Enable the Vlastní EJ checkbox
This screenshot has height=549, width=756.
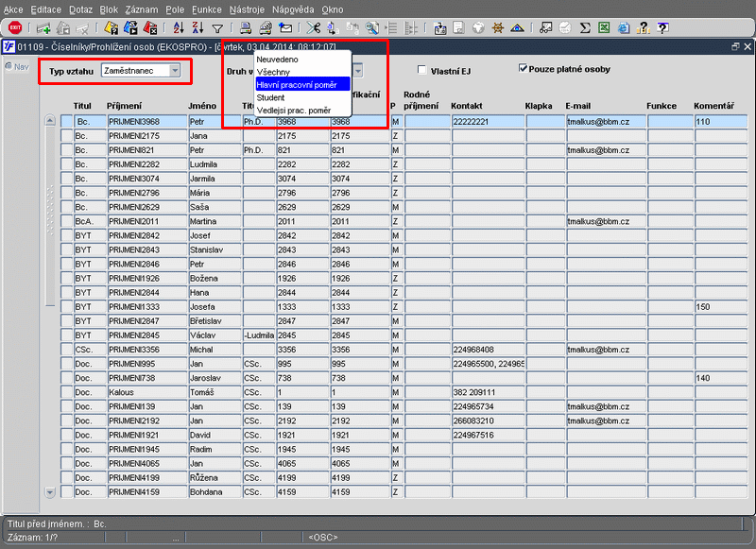point(421,70)
